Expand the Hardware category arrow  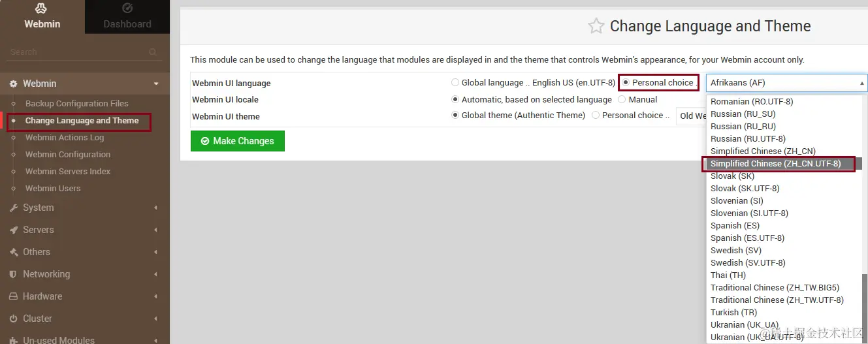156,296
